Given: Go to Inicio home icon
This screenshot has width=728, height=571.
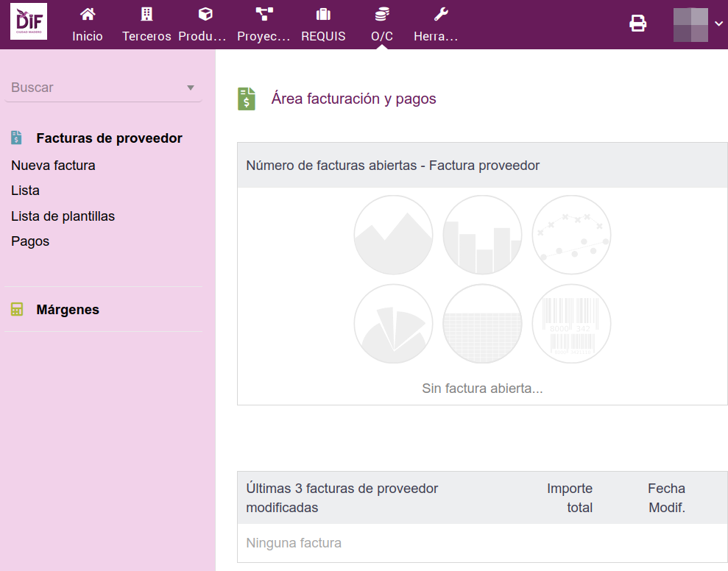Looking at the screenshot, I should pos(88,15).
